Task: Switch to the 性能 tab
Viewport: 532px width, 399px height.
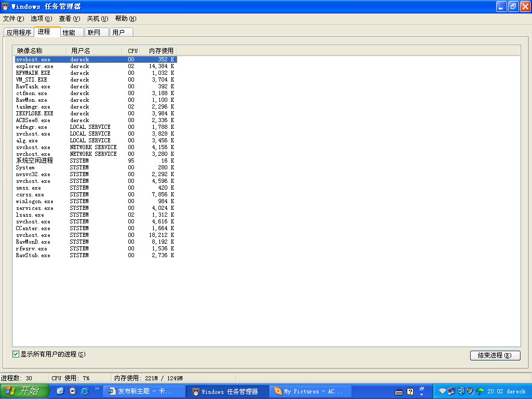Action: [72, 33]
